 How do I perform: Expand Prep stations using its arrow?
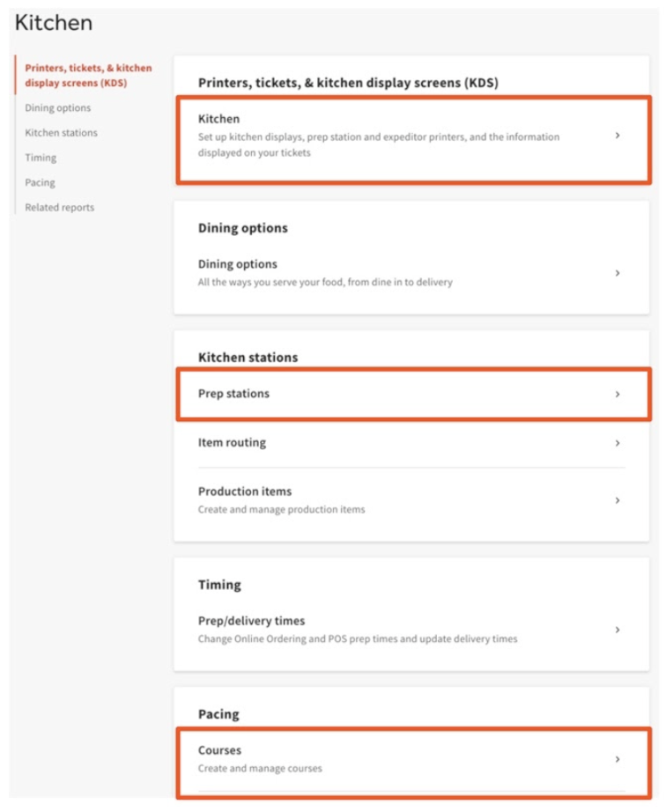pyautogui.click(x=618, y=395)
